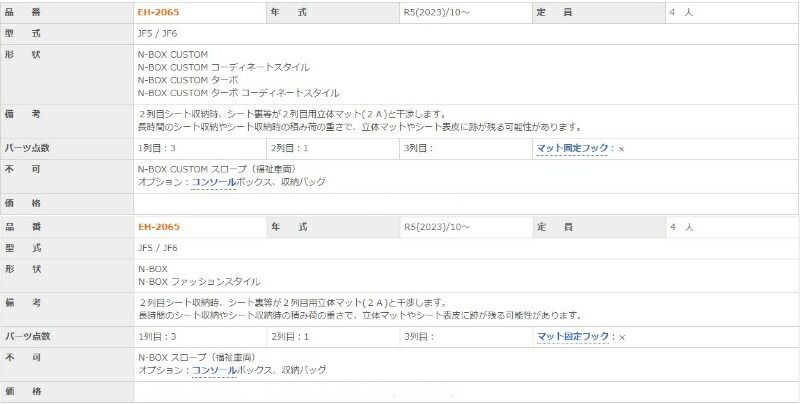Click the N-BOX CUSTOM ターボ line

pos(188,81)
